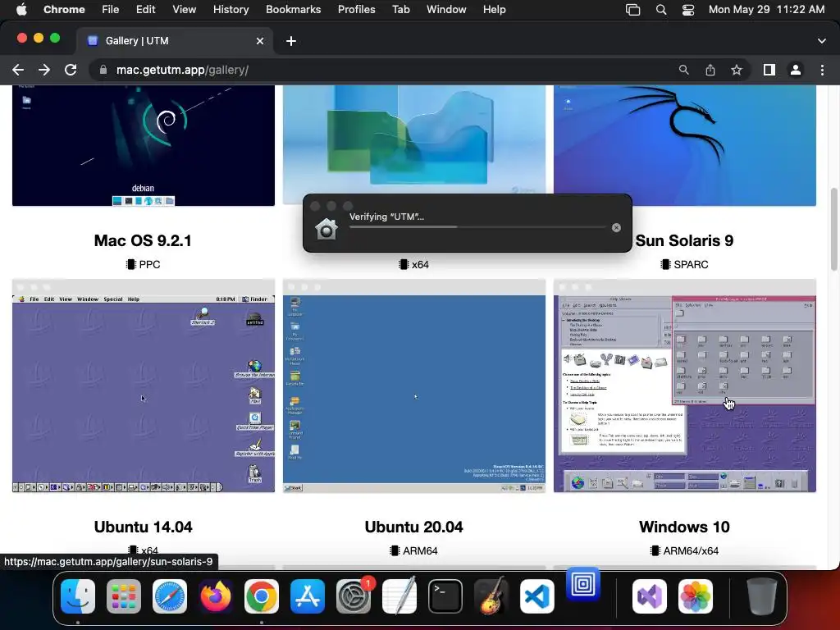Open the File menu
Viewport: 840px width, 630px height.
[111, 9]
